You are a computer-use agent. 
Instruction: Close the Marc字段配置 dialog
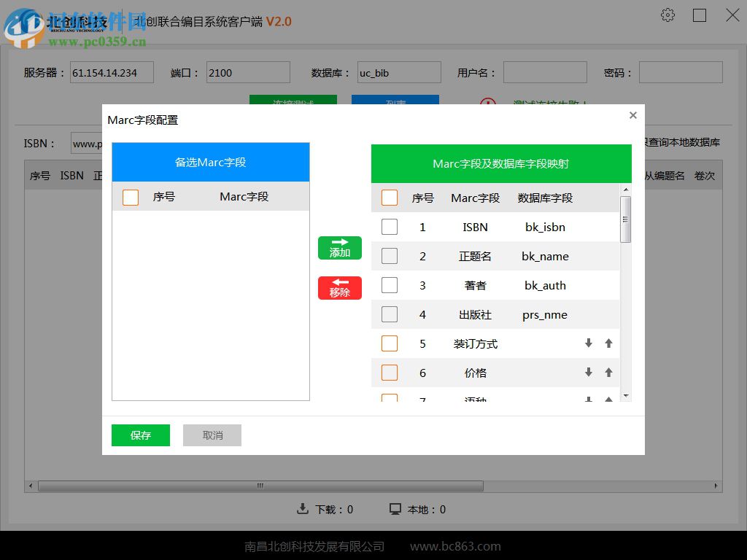point(632,115)
